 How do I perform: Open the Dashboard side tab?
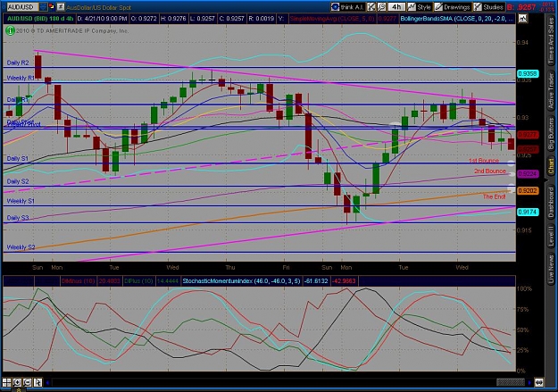point(551,202)
